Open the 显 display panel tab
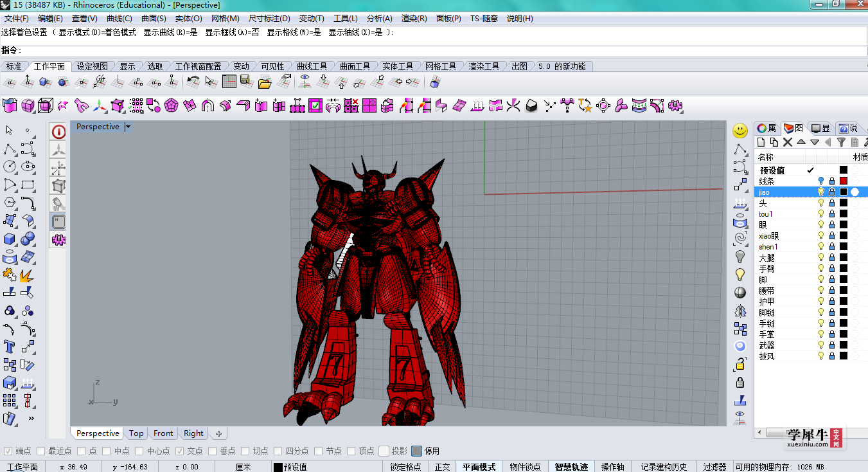 (x=820, y=128)
